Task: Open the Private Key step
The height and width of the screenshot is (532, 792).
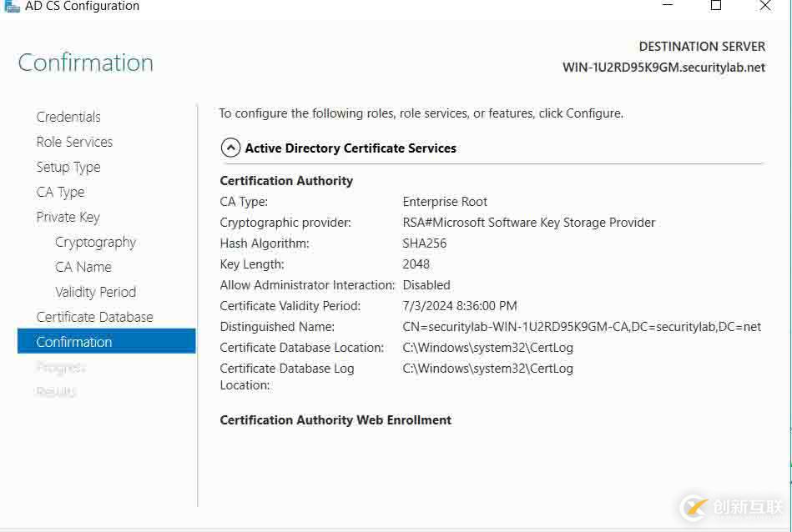Action: [68, 217]
